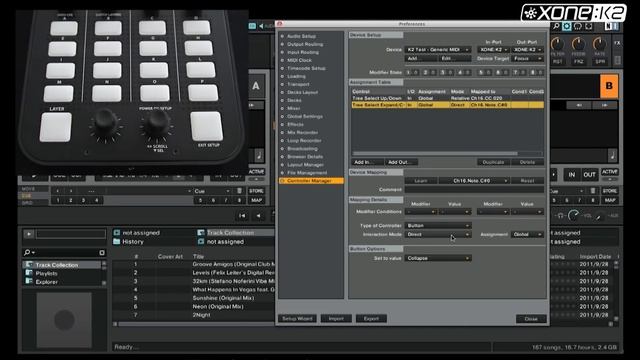
Task: Click the preferences gear icon in header
Action: point(567,27)
